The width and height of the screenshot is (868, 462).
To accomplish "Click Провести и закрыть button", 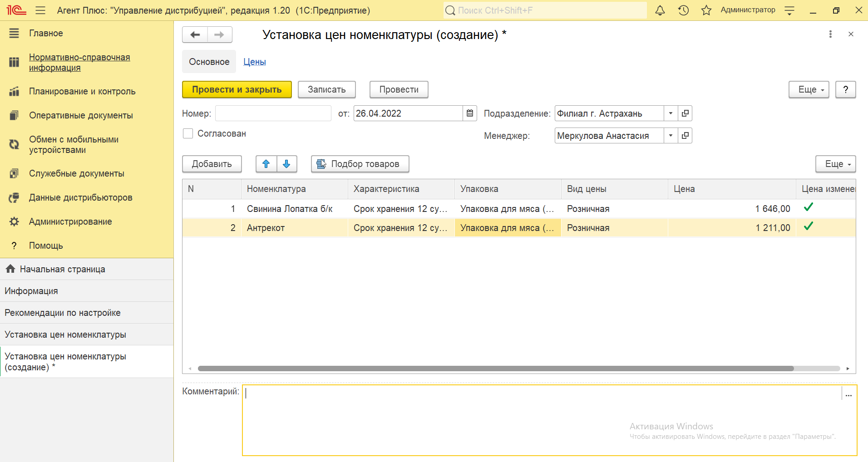I will pyautogui.click(x=237, y=89).
